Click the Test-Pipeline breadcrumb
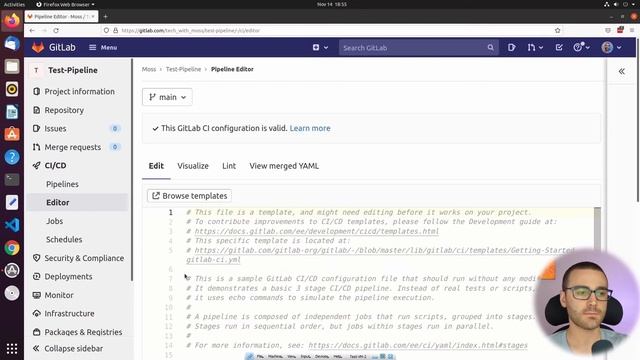The image size is (640, 360). tap(183, 69)
